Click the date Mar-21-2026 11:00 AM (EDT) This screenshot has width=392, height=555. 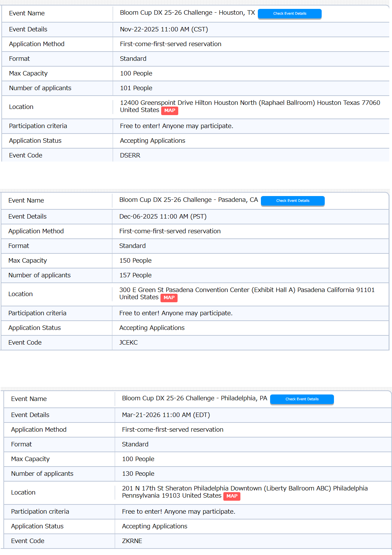166,415
